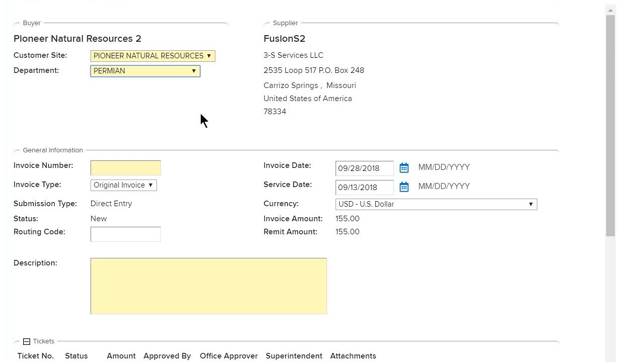The height and width of the screenshot is (362, 644).
Task: Edit the Invoice Date field 09/28/2018
Action: pos(365,168)
